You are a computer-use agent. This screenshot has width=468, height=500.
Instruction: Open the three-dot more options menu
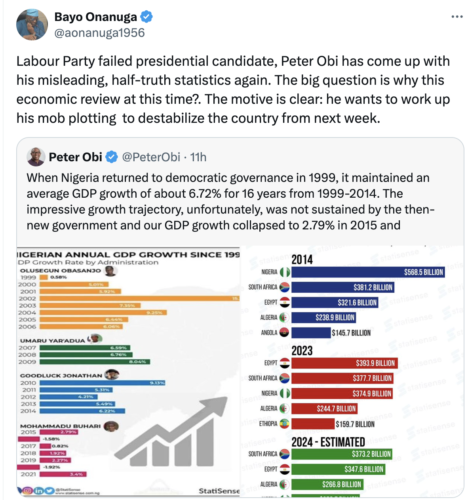[x=457, y=16]
